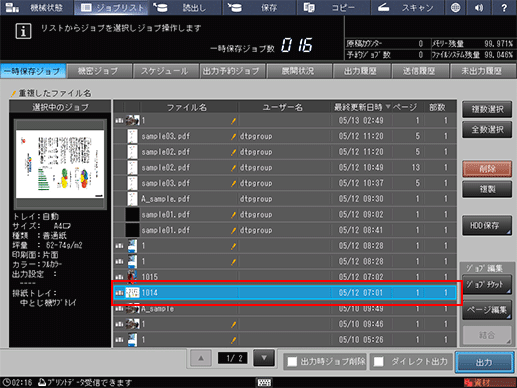Click the clock icon in status bar
Screen dimensions: 517x388
(7, 382)
